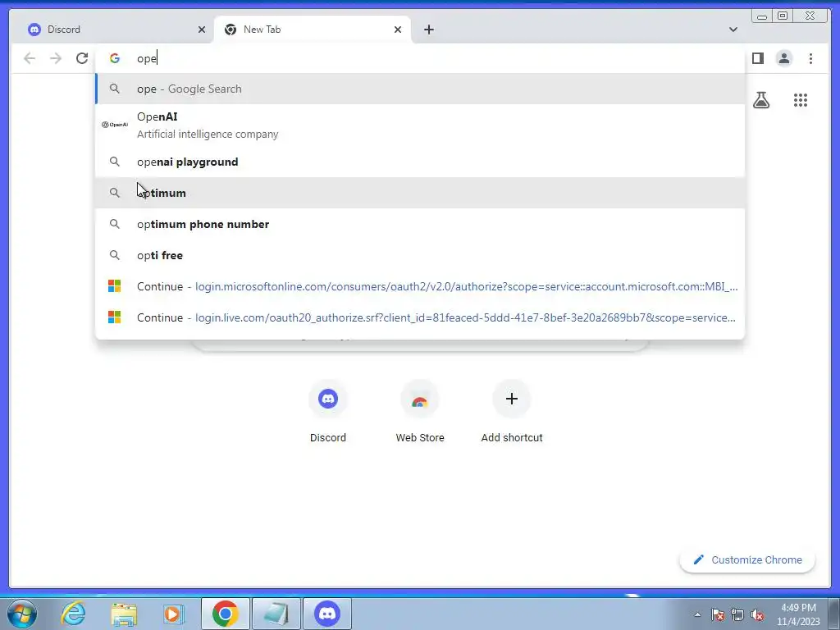Click the Action Center flag icon
Viewport: 840px width, 630px height.
click(718, 614)
